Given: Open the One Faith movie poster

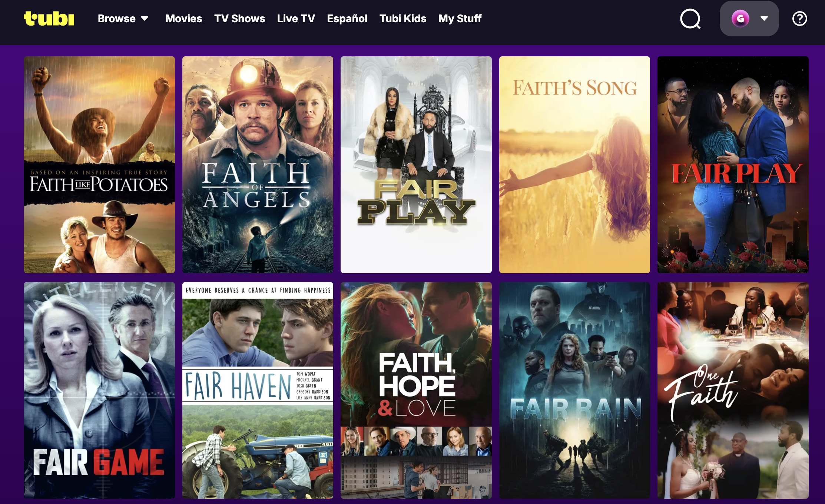Looking at the screenshot, I should pyautogui.click(x=733, y=390).
